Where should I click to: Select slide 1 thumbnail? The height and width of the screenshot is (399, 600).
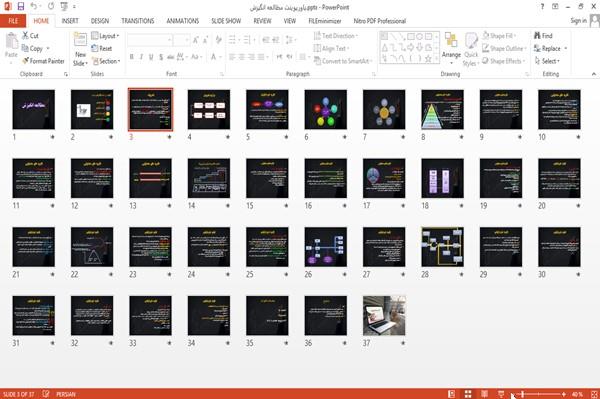[x=34, y=109]
